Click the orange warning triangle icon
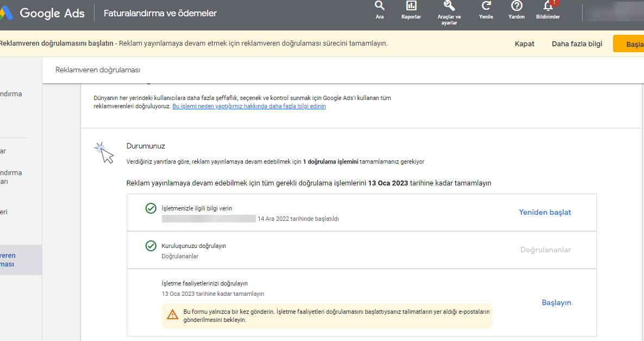 [x=172, y=315]
